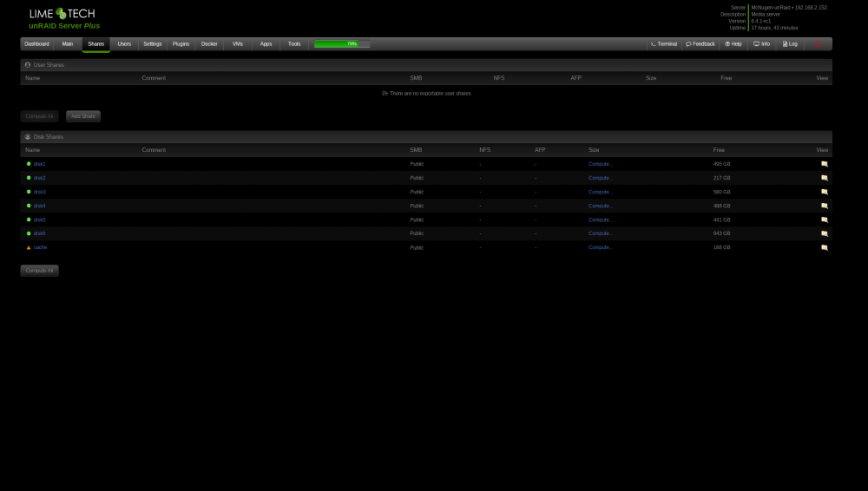Browse disk6 via its View folder icon

click(x=825, y=233)
